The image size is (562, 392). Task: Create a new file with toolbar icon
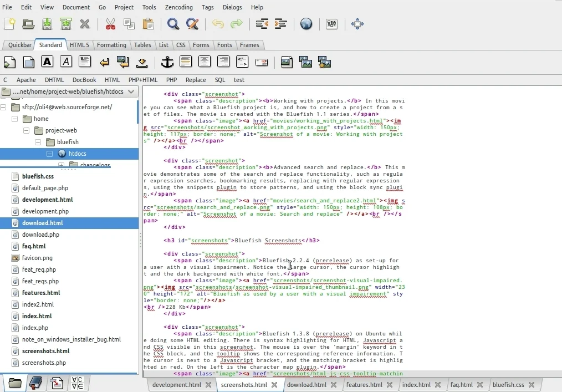(x=9, y=24)
